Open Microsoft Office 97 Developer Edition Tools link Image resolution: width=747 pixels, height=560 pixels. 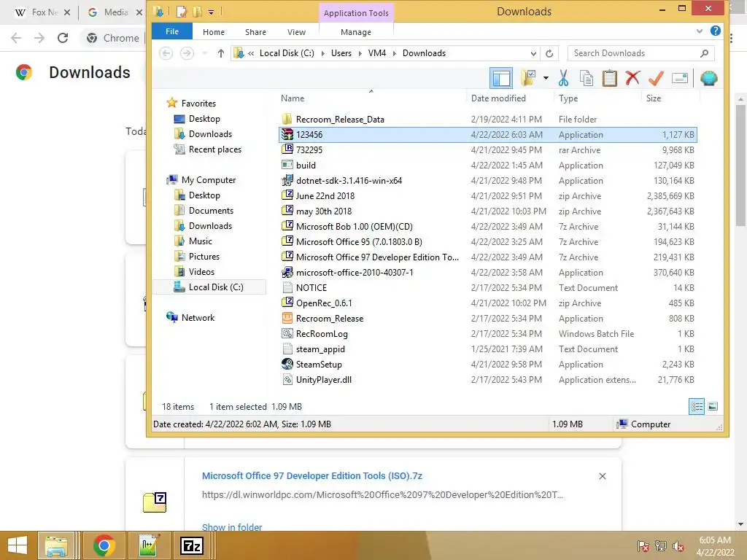[312, 475]
